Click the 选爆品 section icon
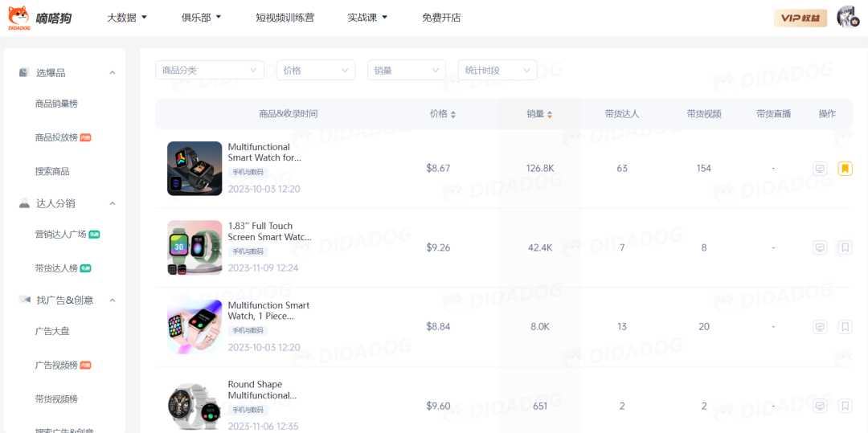Viewport: 868px width, 433px height. [x=24, y=72]
